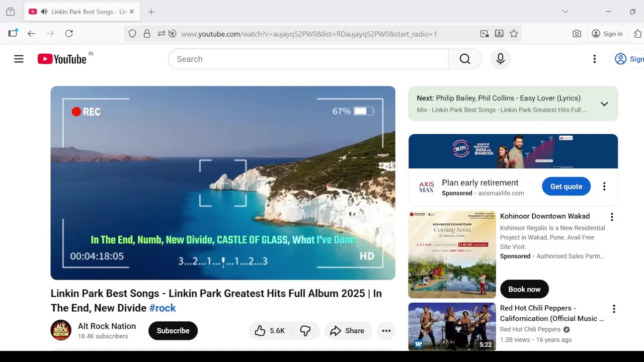
Task: View site security lock info
Action: point(147,34)
